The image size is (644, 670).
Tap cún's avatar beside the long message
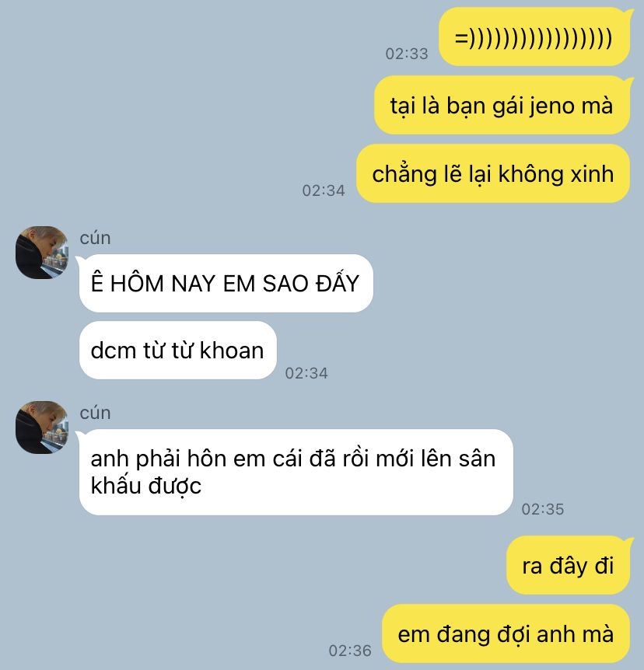point(42,427)
